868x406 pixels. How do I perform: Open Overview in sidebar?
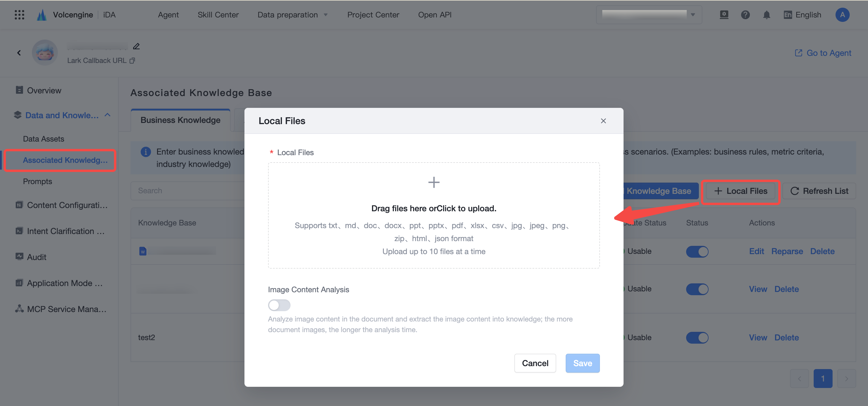tap(44, 90)
